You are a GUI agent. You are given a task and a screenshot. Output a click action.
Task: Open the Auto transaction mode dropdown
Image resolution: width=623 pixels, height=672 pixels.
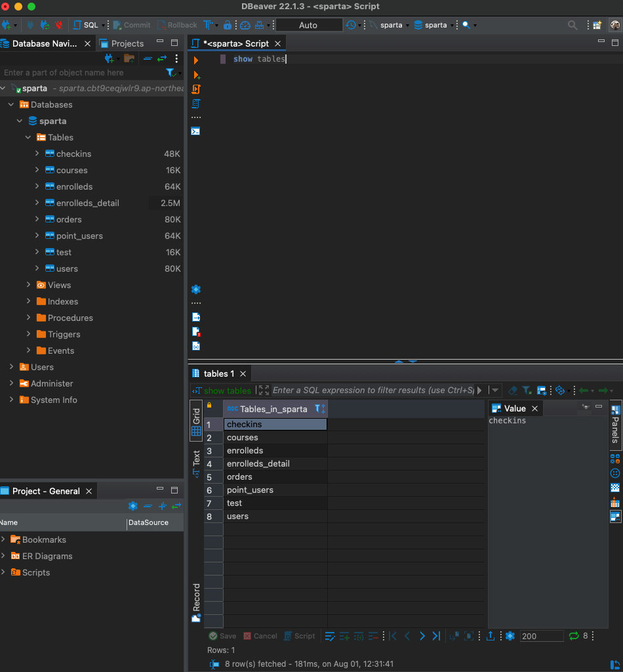[x=308, y=25]
